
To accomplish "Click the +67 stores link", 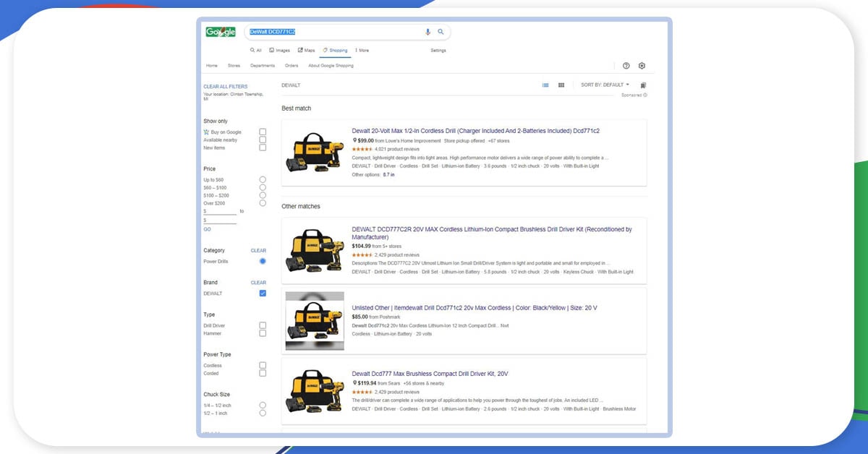I will pos(498,141).
